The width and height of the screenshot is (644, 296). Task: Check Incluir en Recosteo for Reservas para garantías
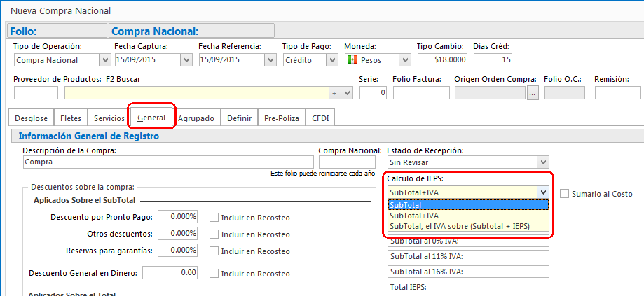[214, 251]
